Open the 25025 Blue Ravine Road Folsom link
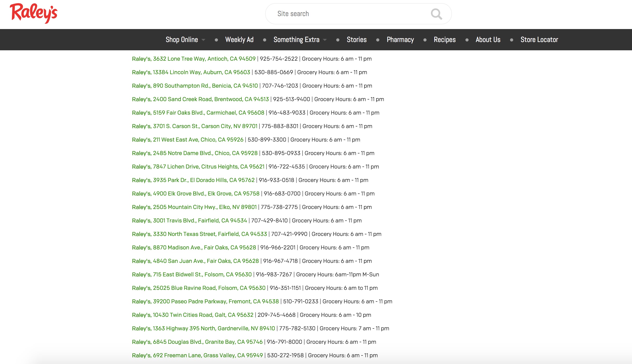632x364 pixels. [199, 288]
